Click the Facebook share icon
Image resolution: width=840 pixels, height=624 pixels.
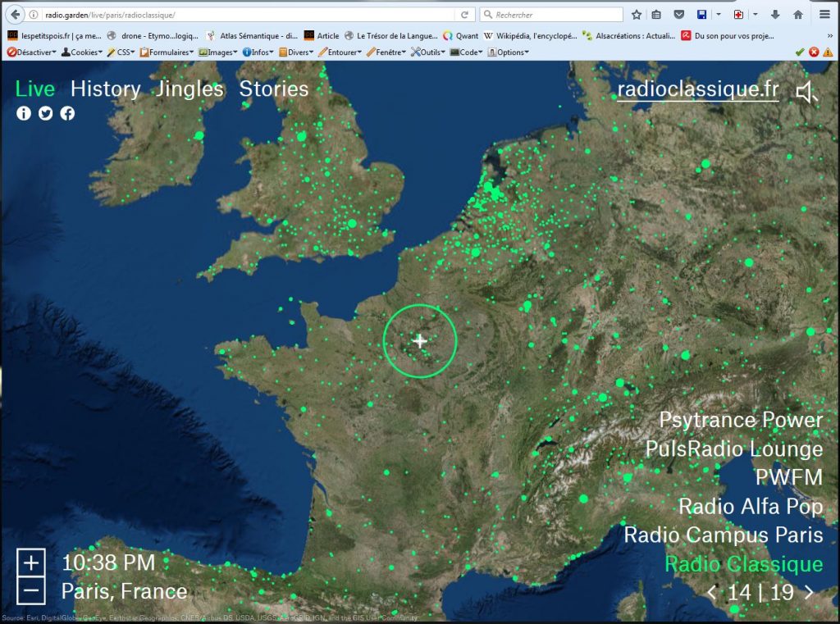point(67,113)
